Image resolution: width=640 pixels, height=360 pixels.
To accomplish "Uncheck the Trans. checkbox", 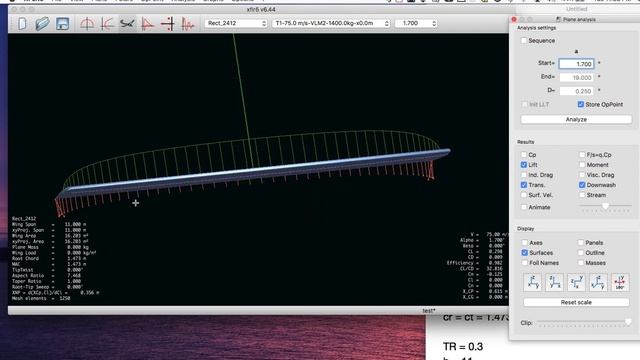I will coord(524,185).
